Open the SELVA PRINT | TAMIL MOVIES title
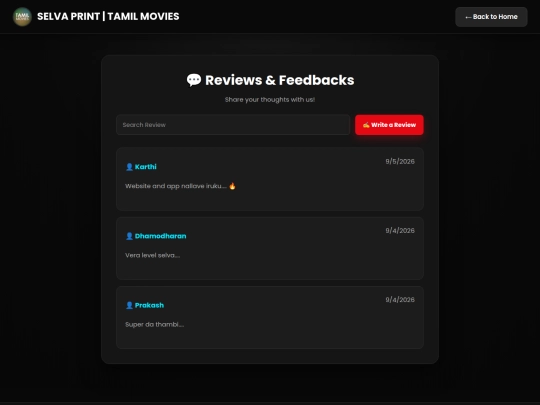 click(x=108, y=17)
